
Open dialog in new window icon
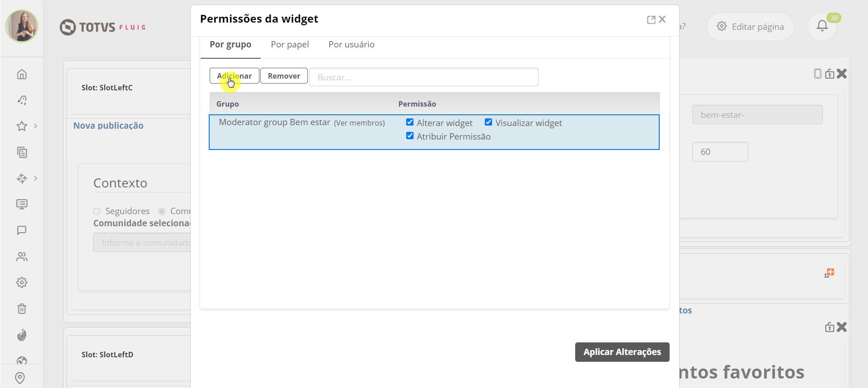[651, 19]
